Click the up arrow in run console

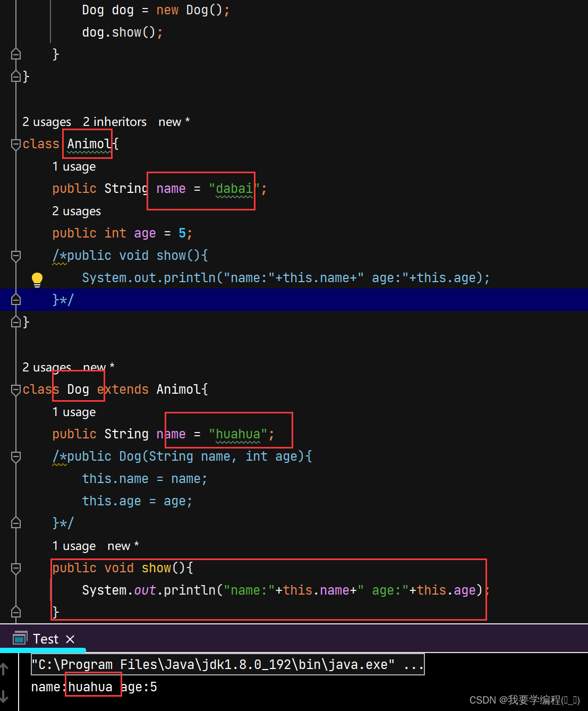[5, 668]
